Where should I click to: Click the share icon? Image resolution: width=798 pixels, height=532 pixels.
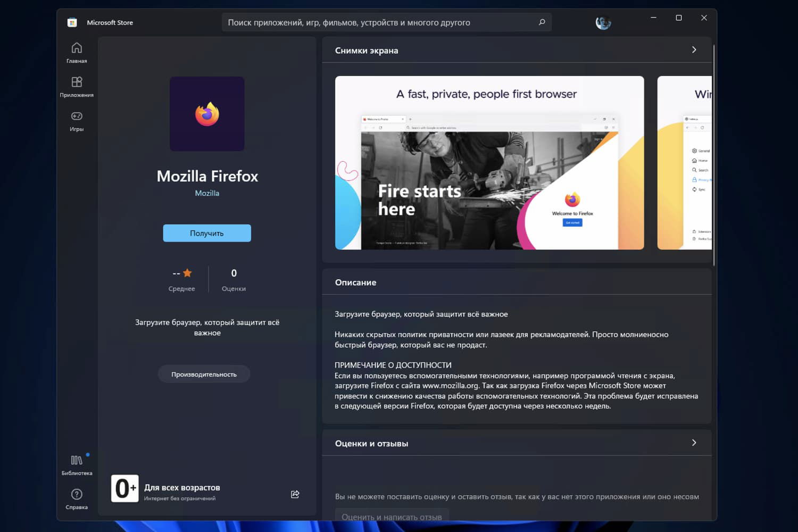[295, 494]
